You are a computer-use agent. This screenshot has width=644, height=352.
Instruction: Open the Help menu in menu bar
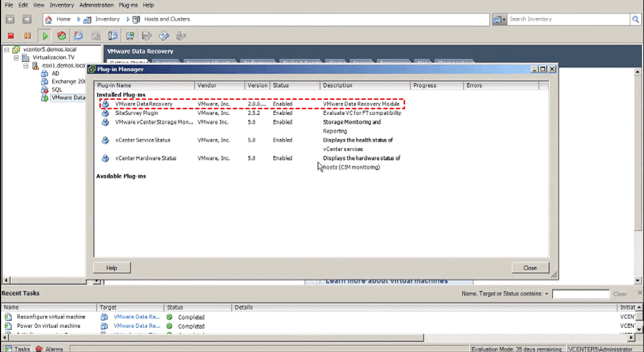tap(148, 5)
